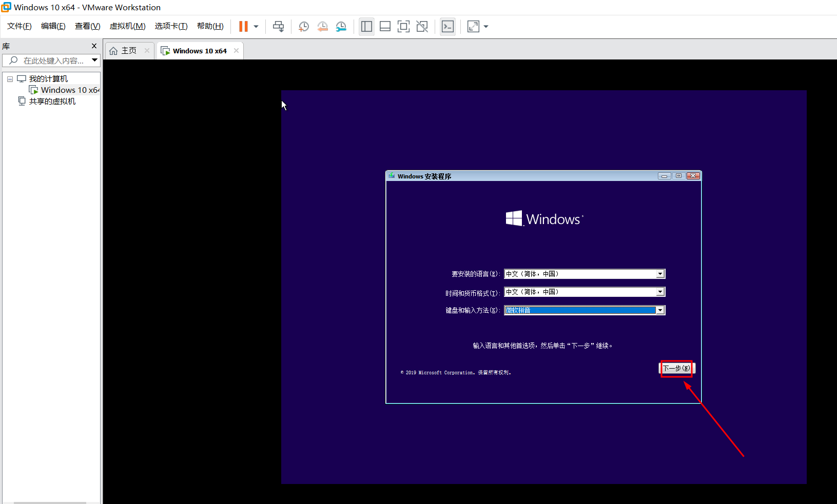Viewport: 837px width, 504px height.
Task: Close the Windows 安装程序 dialog
Action: pos(693,176)
